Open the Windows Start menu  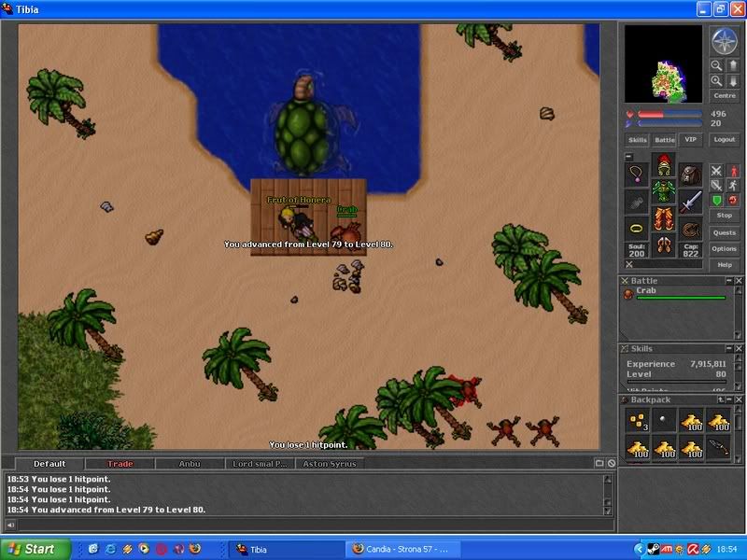(35, 549)
